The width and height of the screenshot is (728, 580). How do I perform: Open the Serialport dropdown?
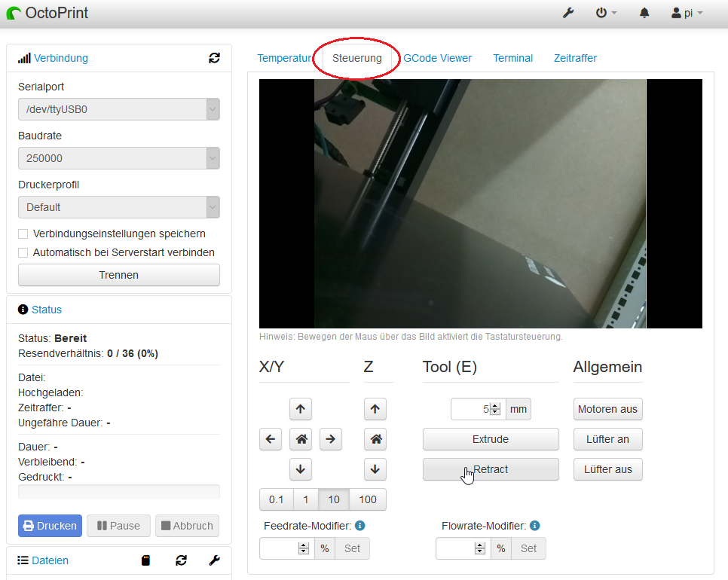(x=119, y=109)
